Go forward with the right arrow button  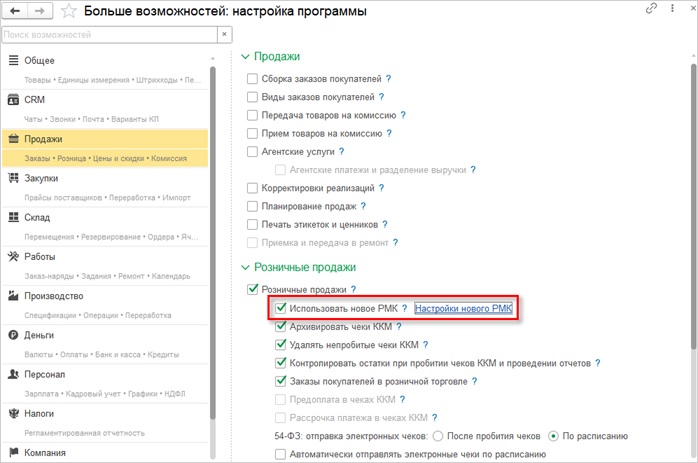point(40,11)
